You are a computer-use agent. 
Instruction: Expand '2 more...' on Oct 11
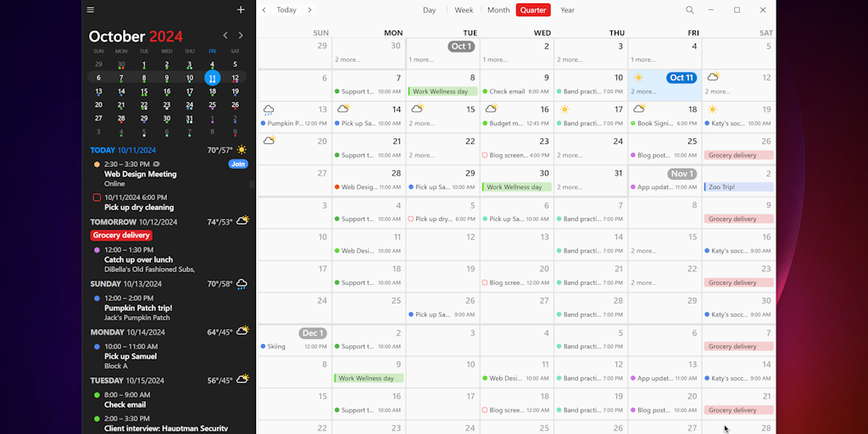point(643,92)
